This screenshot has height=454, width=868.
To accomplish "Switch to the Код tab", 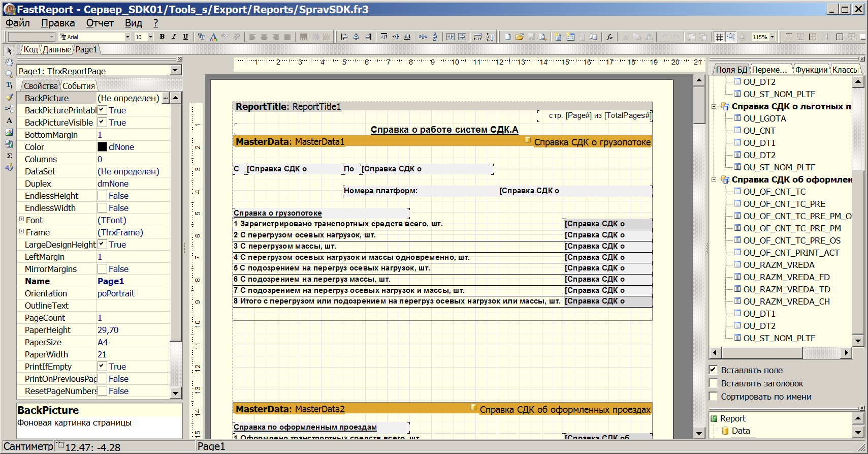I will coord(30,49).
